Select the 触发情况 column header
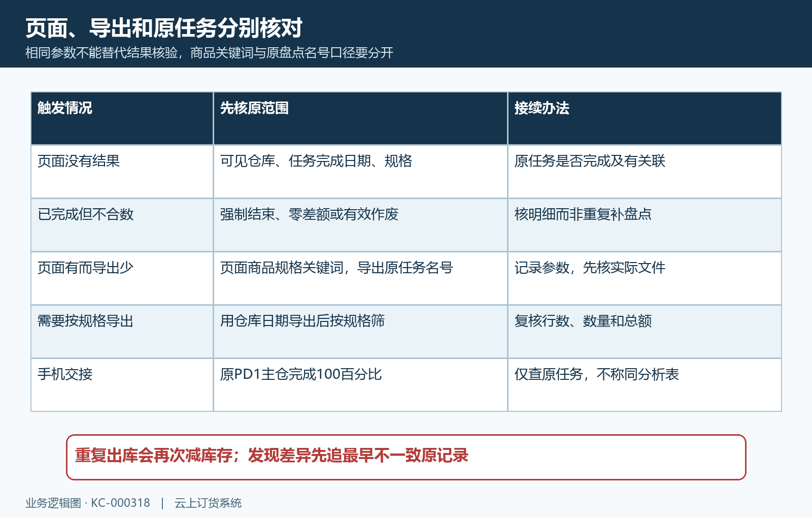The height and width of the screenshot is (518, 812). [122, 118]
